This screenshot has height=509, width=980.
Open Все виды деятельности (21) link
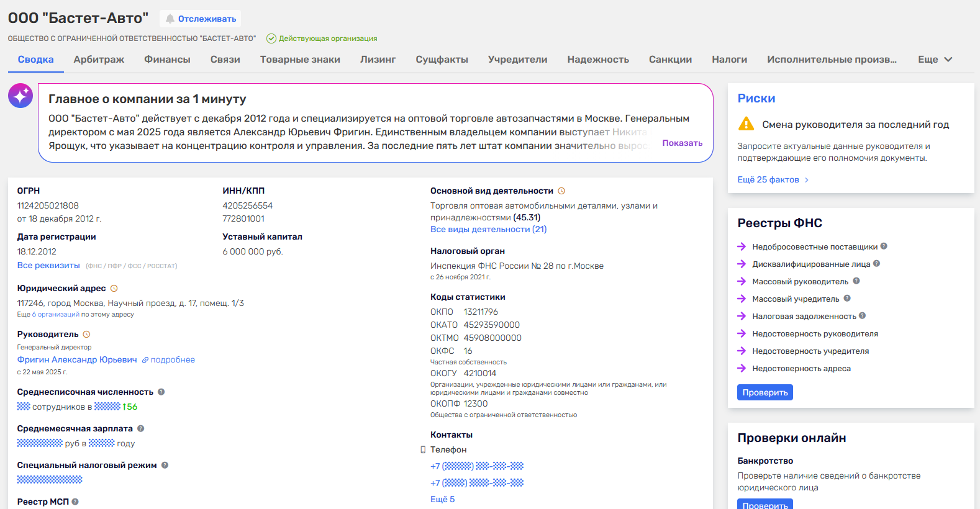[x=488, y=230]
